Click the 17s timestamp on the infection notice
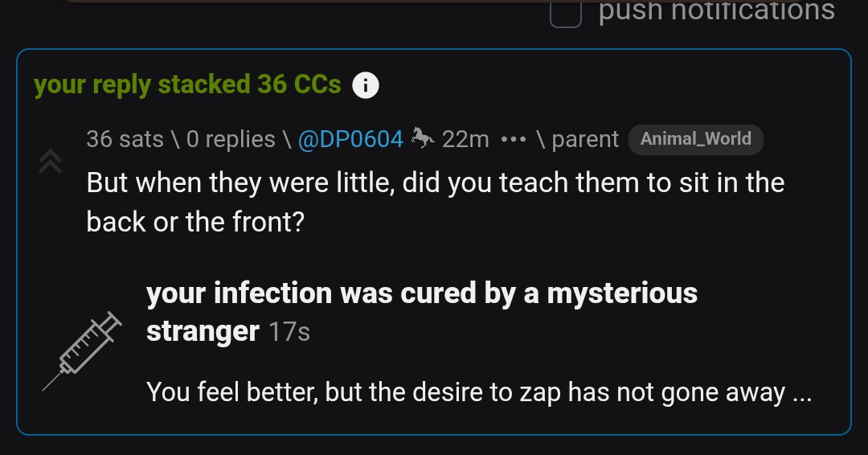Image resolution: width=868 pixels, height=455 pixels. pyautogui.click(x=289, y=331)
